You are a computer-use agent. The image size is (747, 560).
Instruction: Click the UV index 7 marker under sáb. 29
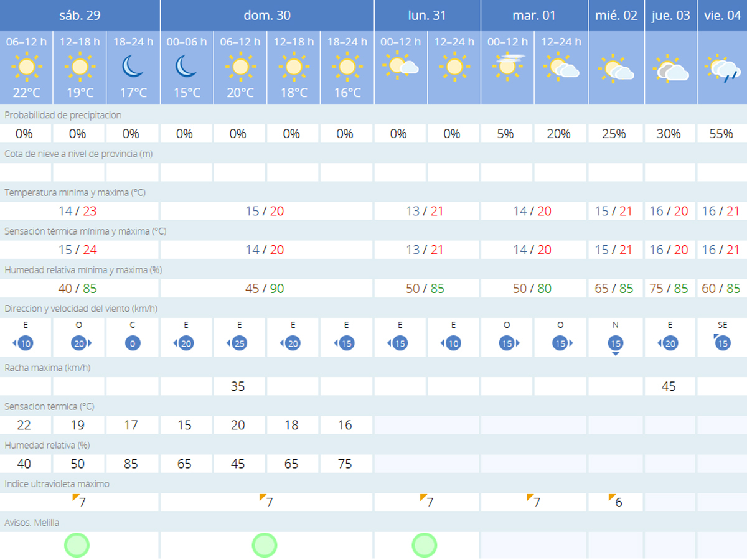[x=79, y=502]
